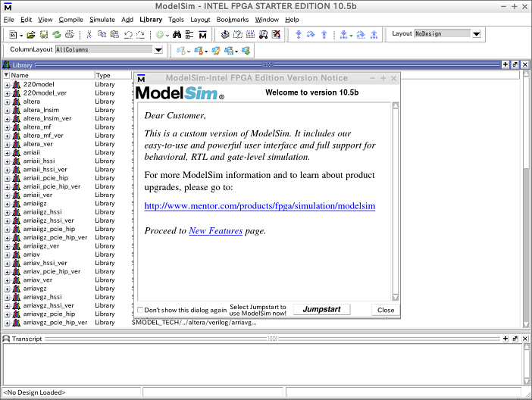Screen dimensions: 532x400
Task: Click the green Reload arrows icon
Action: coord(57,35)
